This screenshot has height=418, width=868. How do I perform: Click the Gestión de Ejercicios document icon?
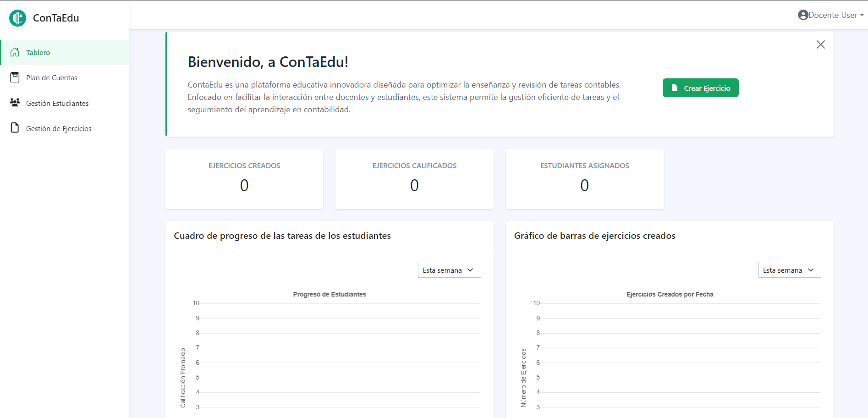[x=15, y=128]
